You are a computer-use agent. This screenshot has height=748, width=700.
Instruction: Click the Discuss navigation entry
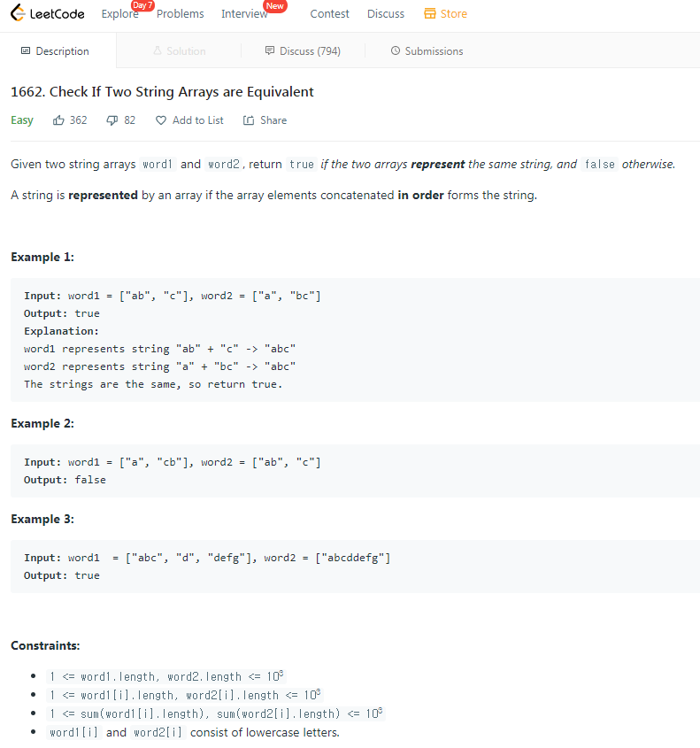(385, 13)
